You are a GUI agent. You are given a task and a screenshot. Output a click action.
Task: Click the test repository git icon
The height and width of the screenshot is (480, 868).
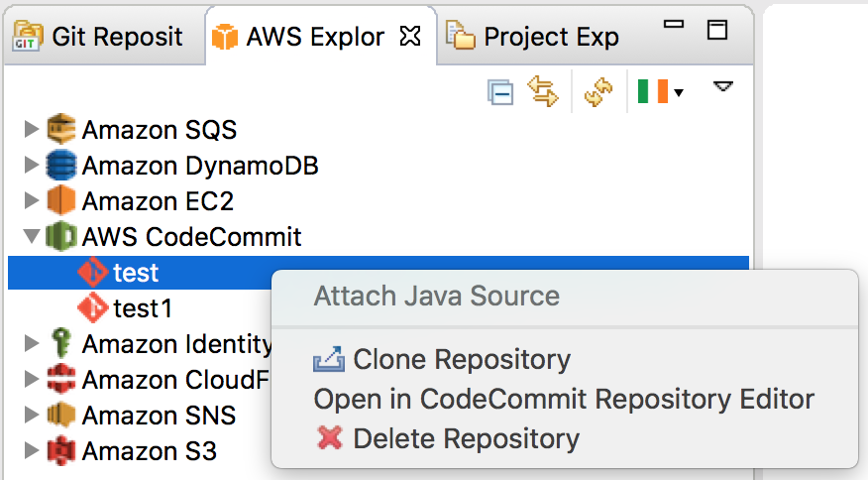(x=93, y=273)
